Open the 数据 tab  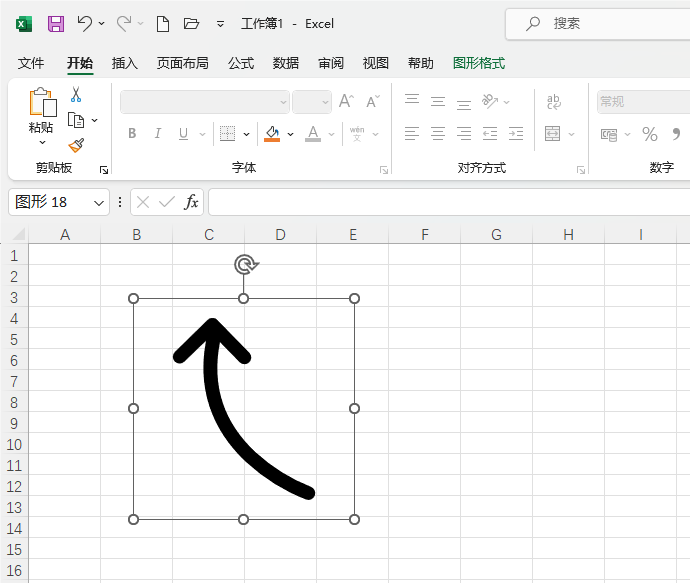pyautogui.click(x=286, y=63)
